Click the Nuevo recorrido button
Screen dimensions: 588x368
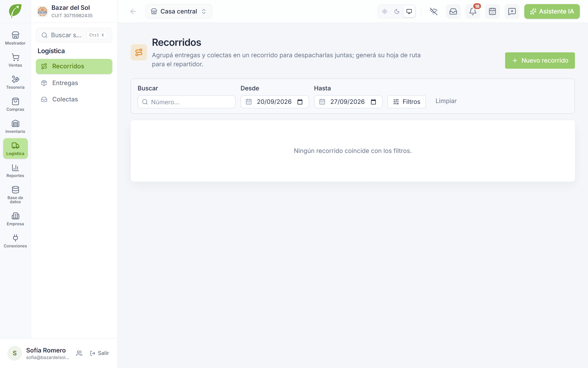540,60
